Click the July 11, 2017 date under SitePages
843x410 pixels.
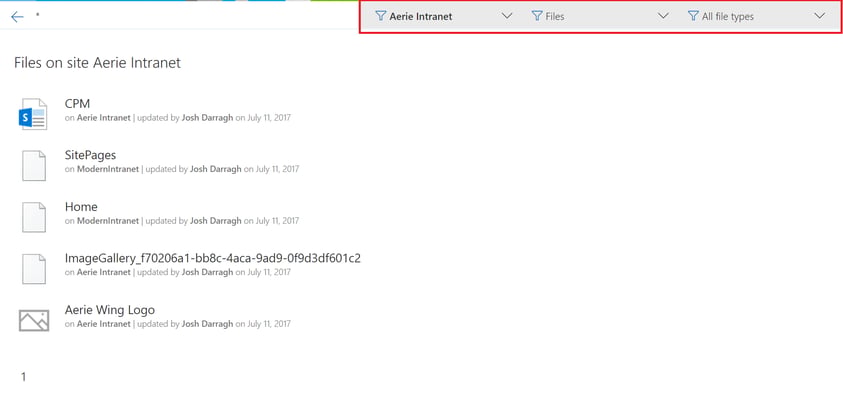(277, 169)
